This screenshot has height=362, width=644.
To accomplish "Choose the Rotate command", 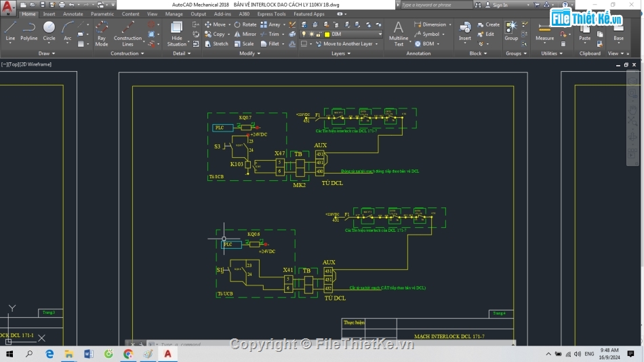I will (x=245, y=24).
